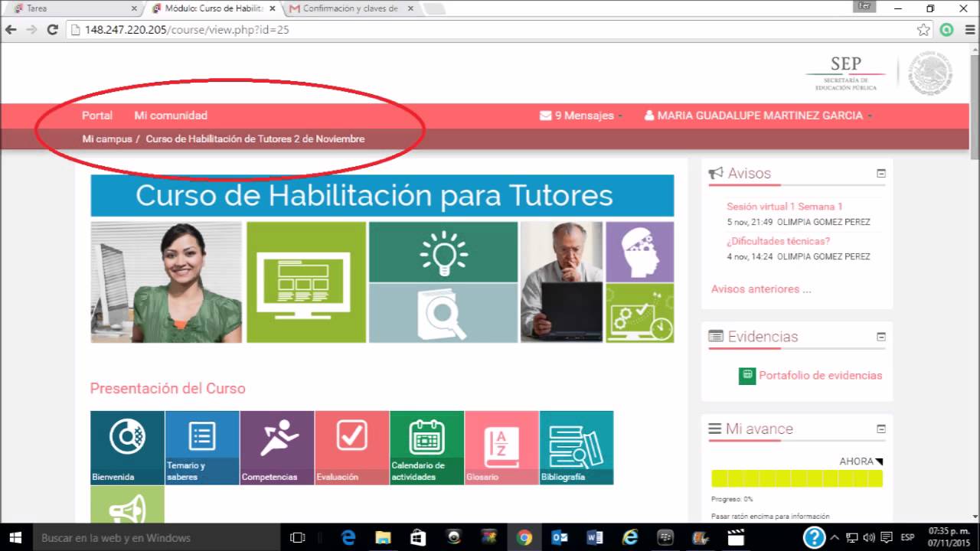Open the Bienvenida course tile

[127, 448]
